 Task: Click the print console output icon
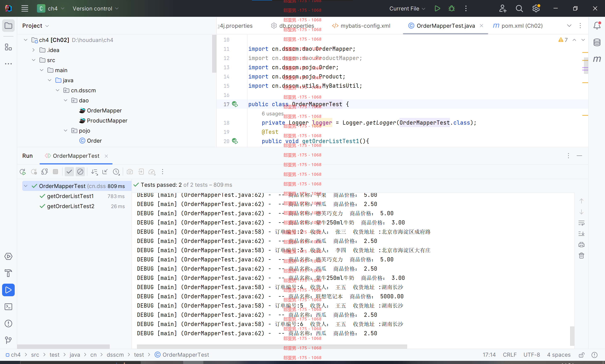(581, 245)
